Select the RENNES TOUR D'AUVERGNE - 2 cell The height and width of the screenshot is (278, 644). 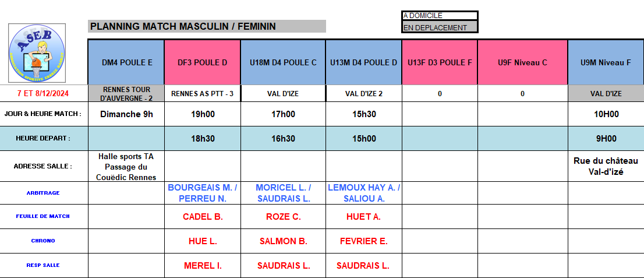point(126,93)
